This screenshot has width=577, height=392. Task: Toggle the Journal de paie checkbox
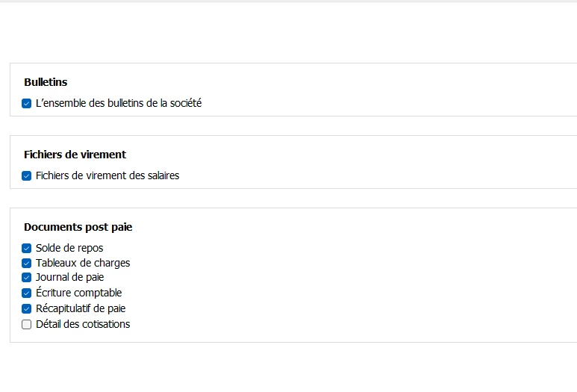coord(27,278)
